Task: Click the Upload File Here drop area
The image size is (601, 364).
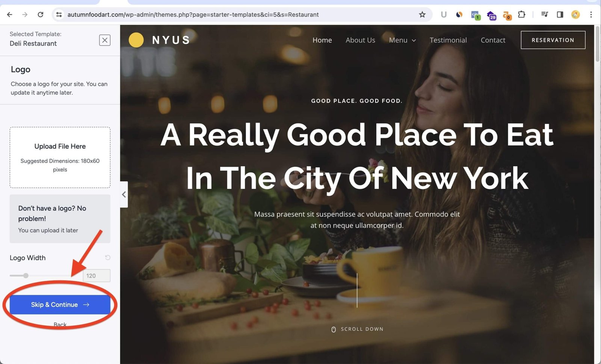Action: [60, 157]
